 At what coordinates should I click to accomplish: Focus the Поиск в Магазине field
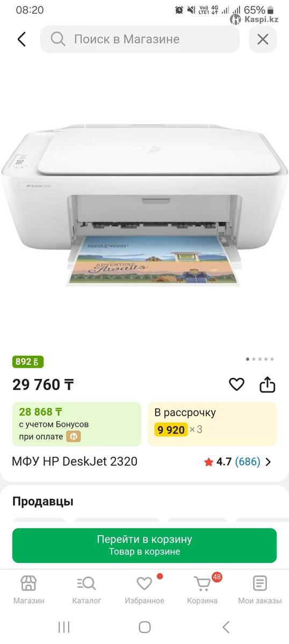[x=140, y=39]
